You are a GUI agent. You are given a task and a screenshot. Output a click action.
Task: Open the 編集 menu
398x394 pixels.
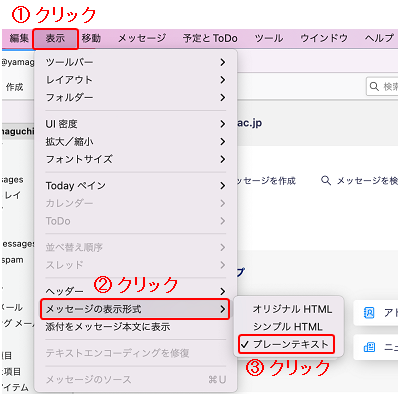click(19, 38)
